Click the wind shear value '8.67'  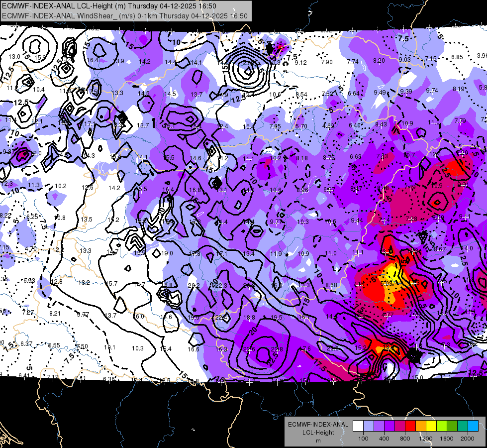tap(440, 249)
